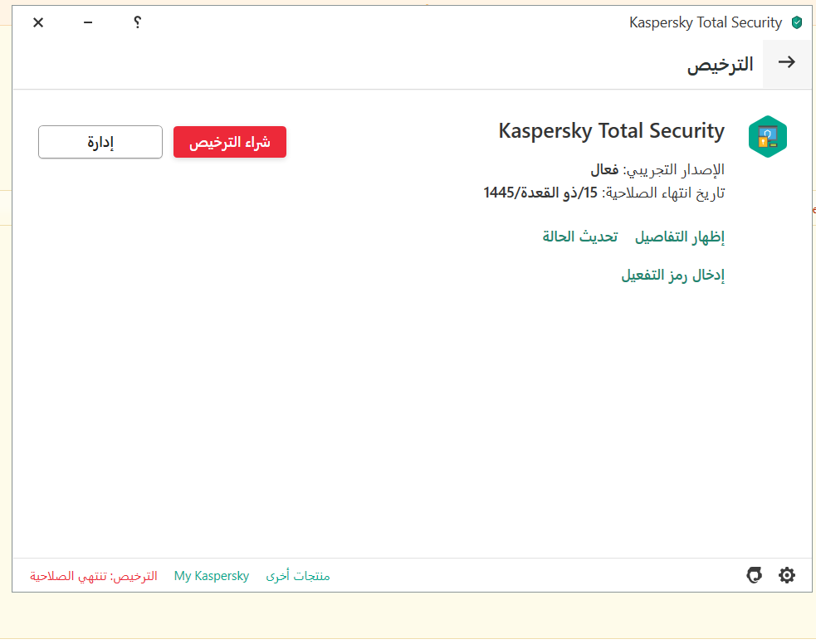Click the Kaspersky Total Security title bar text
This screenshot has height=644, width=816.
[x=705, y=22]
